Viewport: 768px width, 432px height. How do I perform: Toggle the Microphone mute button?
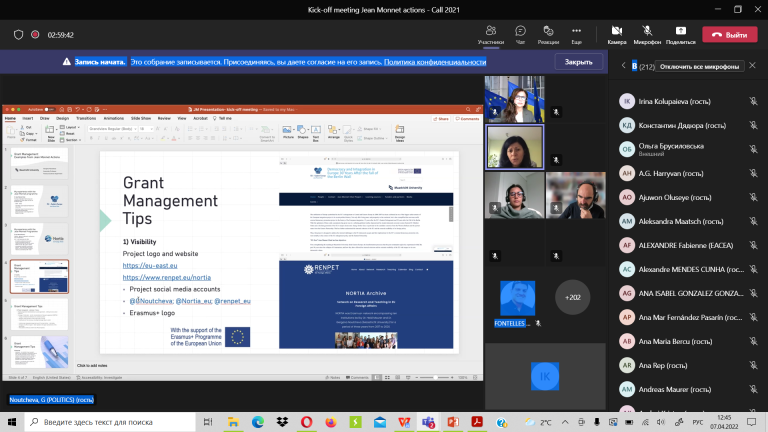coord(647,31)
